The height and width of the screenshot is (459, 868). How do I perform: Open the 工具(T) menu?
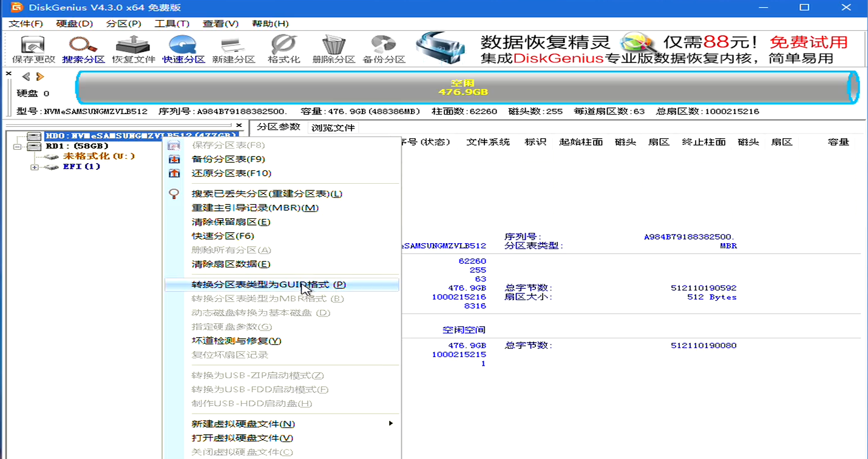tap(172, 24)
